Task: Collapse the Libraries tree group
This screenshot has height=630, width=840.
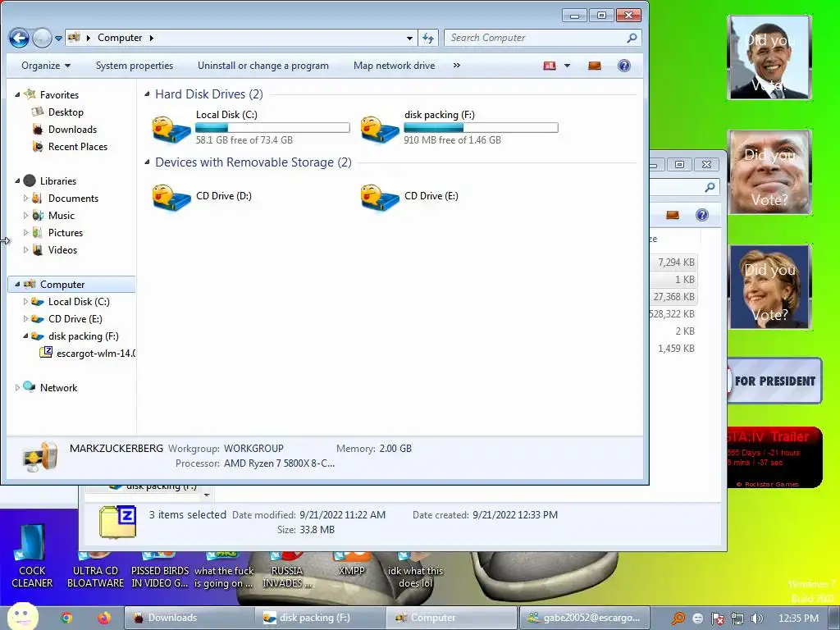Action: (17, 181)
